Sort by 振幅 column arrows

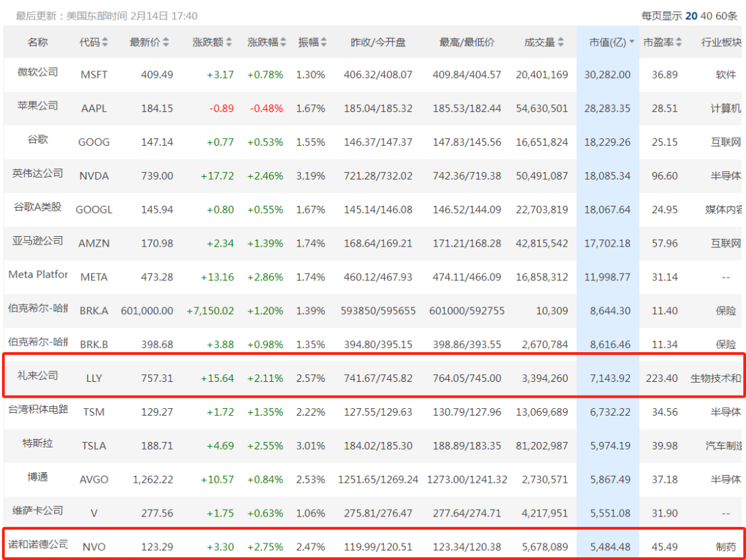coord(323,42)
